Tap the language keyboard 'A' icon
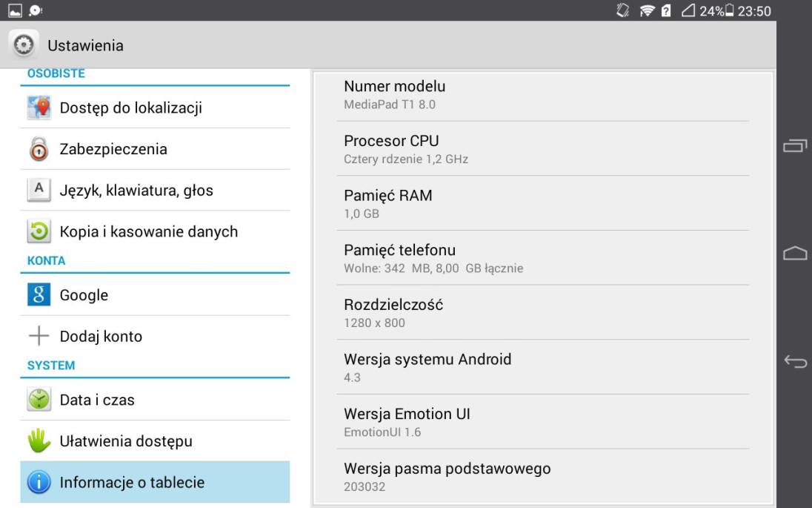The image size is (812, 508). (39, 190)
